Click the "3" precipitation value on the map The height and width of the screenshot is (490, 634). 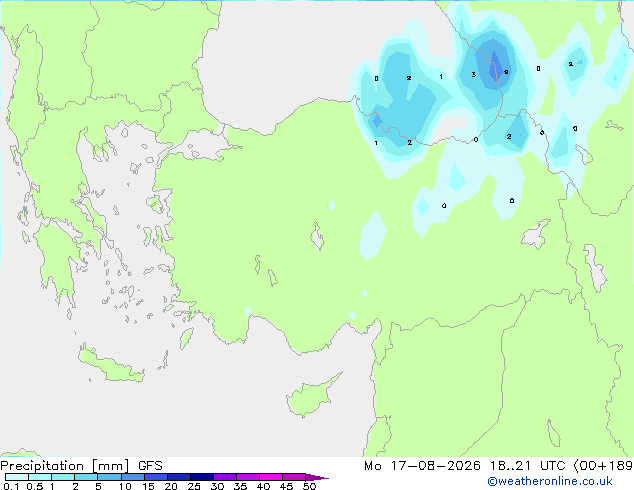click(473, 74)
